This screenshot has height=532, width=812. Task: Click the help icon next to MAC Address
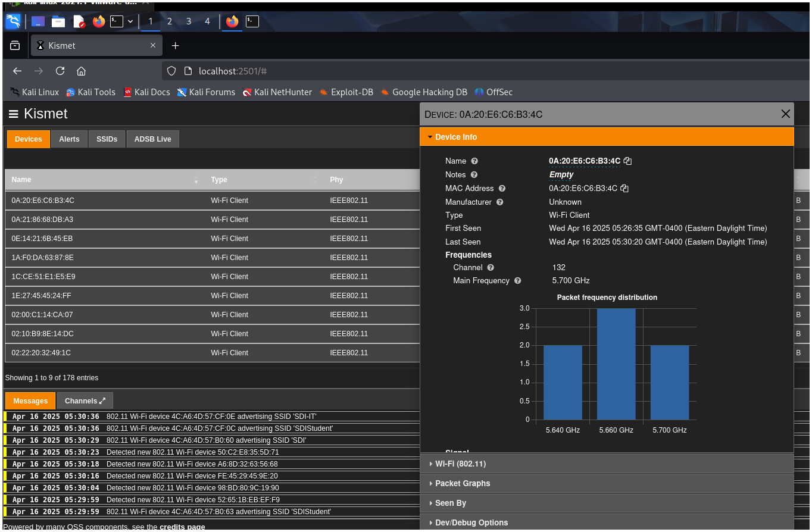click(x=502, y=189)
